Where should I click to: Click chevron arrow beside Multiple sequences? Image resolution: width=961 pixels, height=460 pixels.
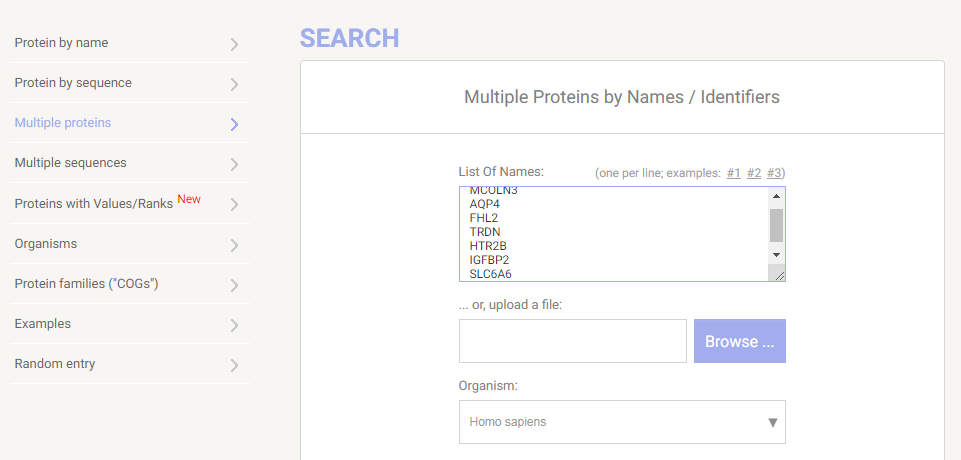click(234, 164)
